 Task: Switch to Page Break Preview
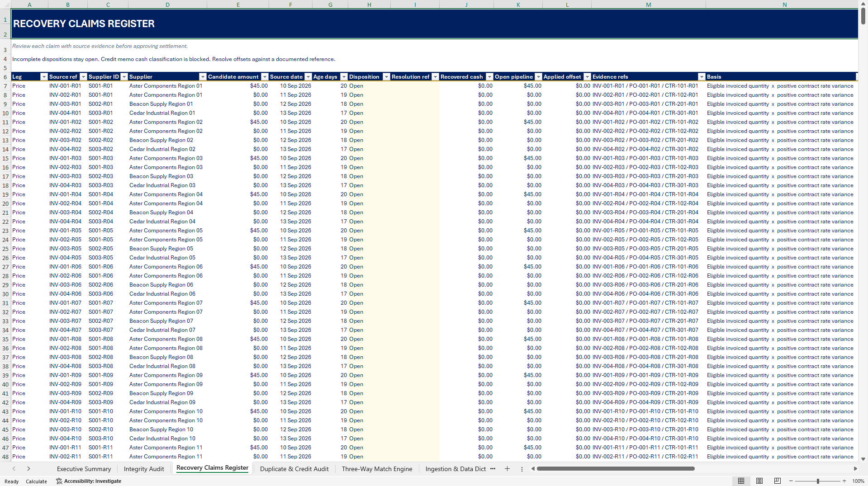tap(777, 481)
